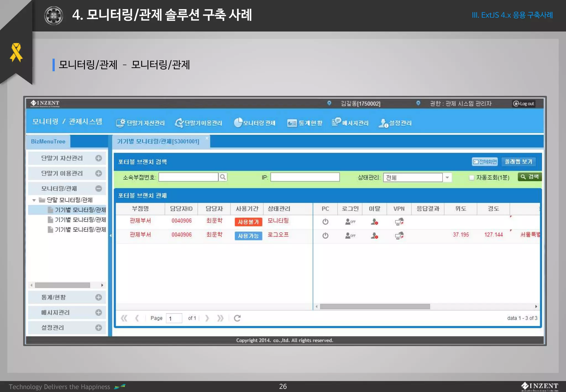Click the Log out button
The width and height of the screenshot is (566, 392).
[524, 104]
